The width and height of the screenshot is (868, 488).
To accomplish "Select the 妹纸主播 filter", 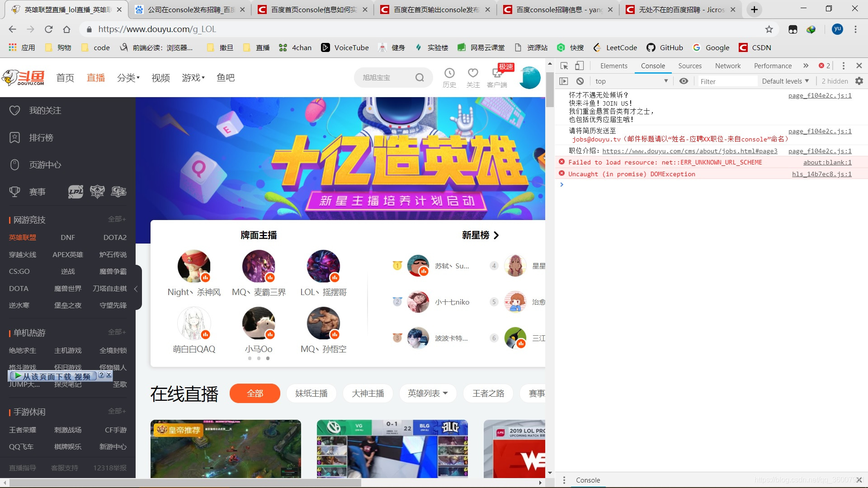I will pyautogui.click(x=311, y=394).
